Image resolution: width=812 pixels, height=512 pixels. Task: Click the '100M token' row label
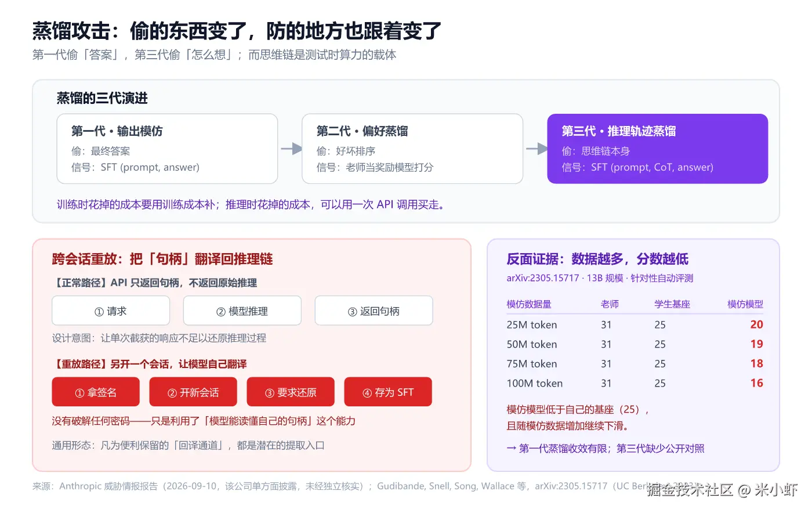click(x=535, y=383)
